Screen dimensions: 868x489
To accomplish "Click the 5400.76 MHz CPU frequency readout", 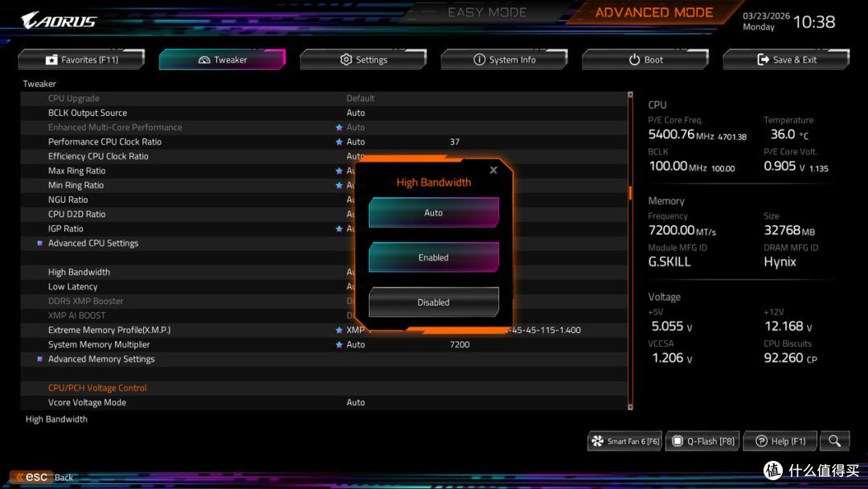I will pos(681,134).
